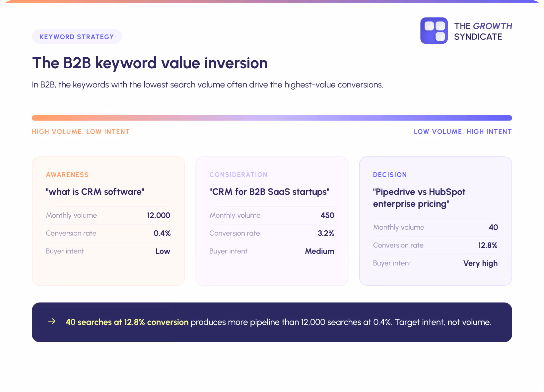The height and width of the screenshot is (392, 544).
Task: Click the arrow icon in the dark banner
Action: click(52, 321)
